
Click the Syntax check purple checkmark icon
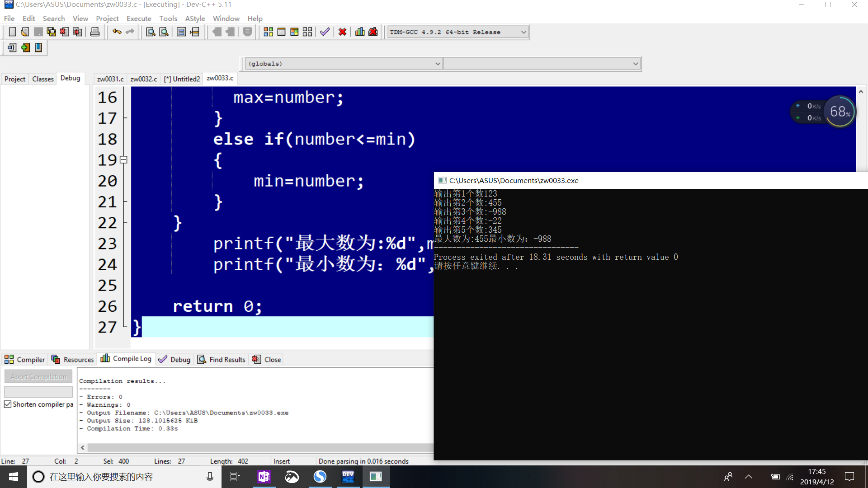325,32
